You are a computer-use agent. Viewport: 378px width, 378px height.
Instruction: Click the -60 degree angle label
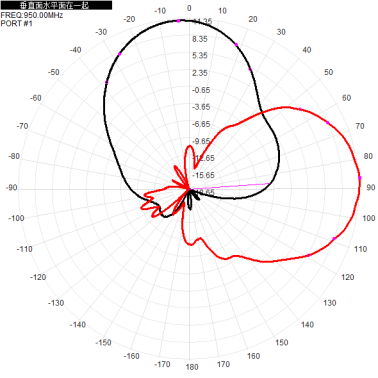(36, 98)
